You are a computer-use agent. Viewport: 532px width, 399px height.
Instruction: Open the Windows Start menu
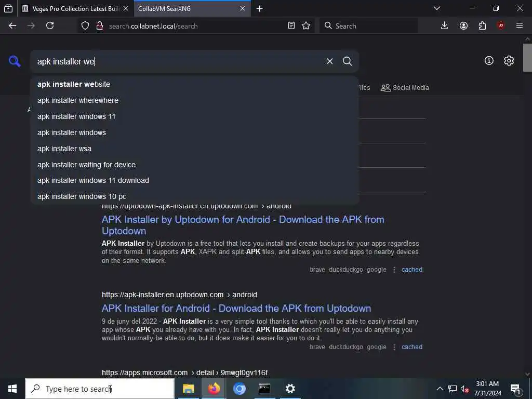point(12,389)
